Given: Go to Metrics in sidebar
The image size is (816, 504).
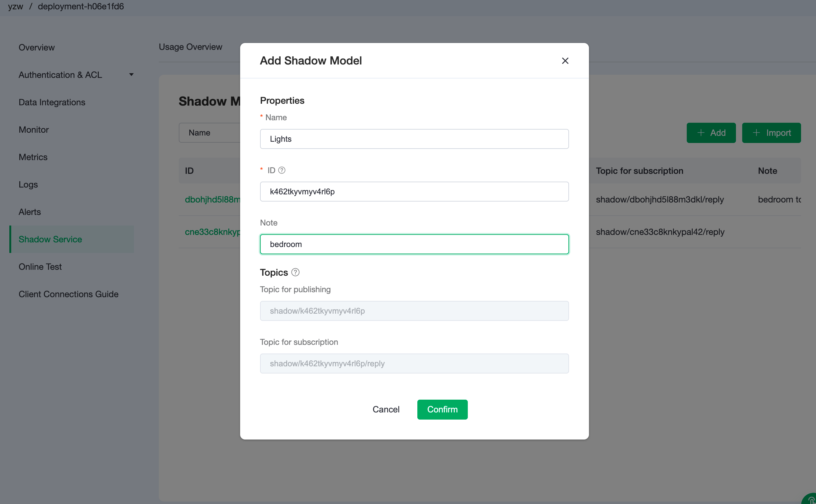Looking at the screenshot, I should (x=33, y=157).
